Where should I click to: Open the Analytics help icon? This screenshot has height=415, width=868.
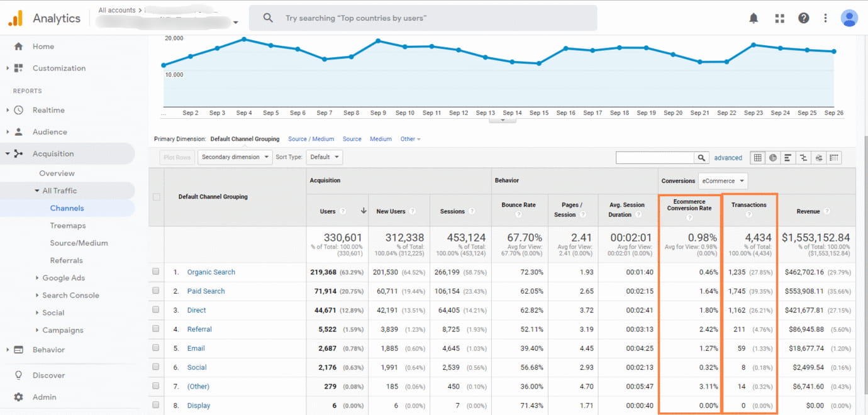[x=803, y=18]
